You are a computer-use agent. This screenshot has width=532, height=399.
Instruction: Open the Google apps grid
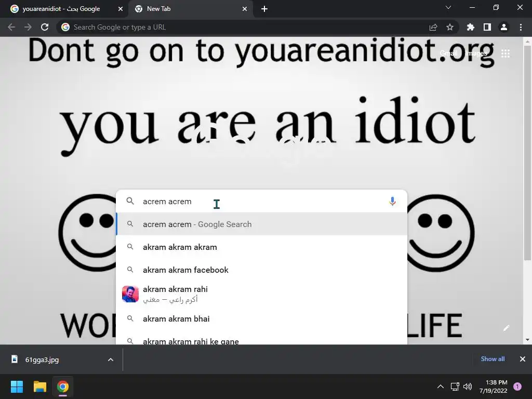click(506, 54)
